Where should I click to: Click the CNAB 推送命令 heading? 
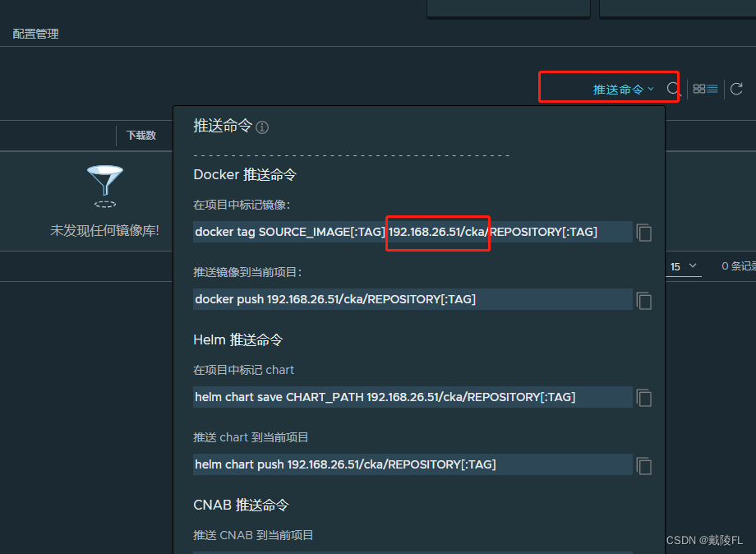241,505
